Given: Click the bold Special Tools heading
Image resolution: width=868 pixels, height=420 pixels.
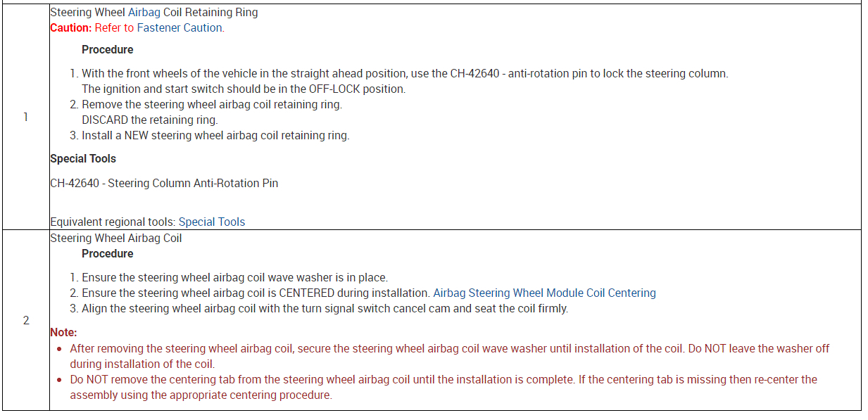Looking at the screenshot, I should 83,158.
